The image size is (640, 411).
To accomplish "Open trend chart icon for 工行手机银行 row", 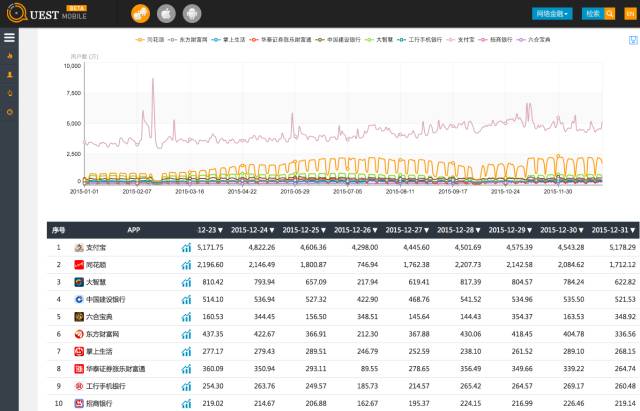I will click(186, 386).
